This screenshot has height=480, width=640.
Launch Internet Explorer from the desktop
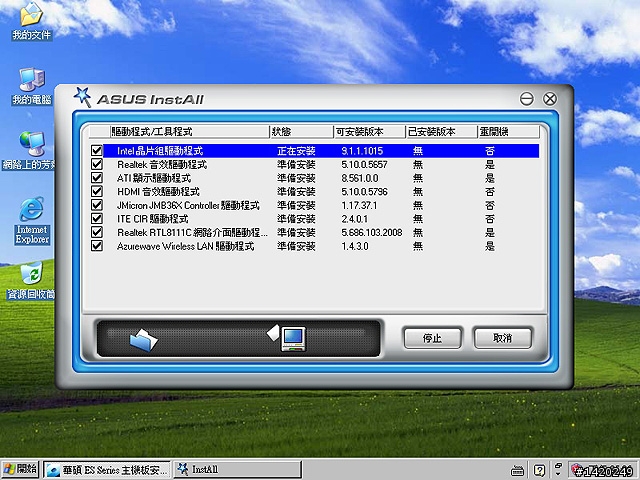pyautogui.click(x=32, y=221)
